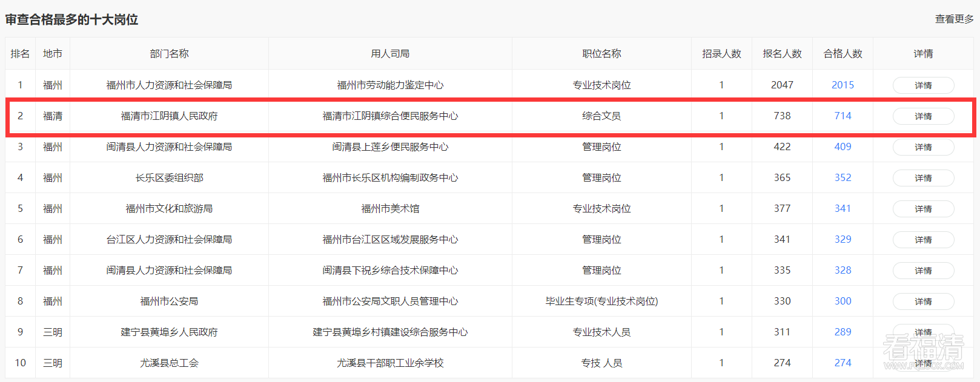This screenshot has height=382, width=980.
Task: Click the 查看更多 link
Action: click(954, 19)
